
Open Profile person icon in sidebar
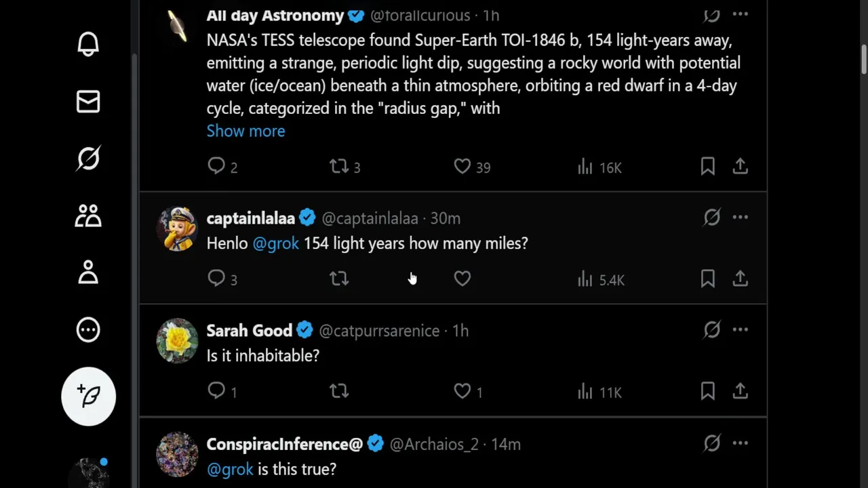click(x=88, y=272)
